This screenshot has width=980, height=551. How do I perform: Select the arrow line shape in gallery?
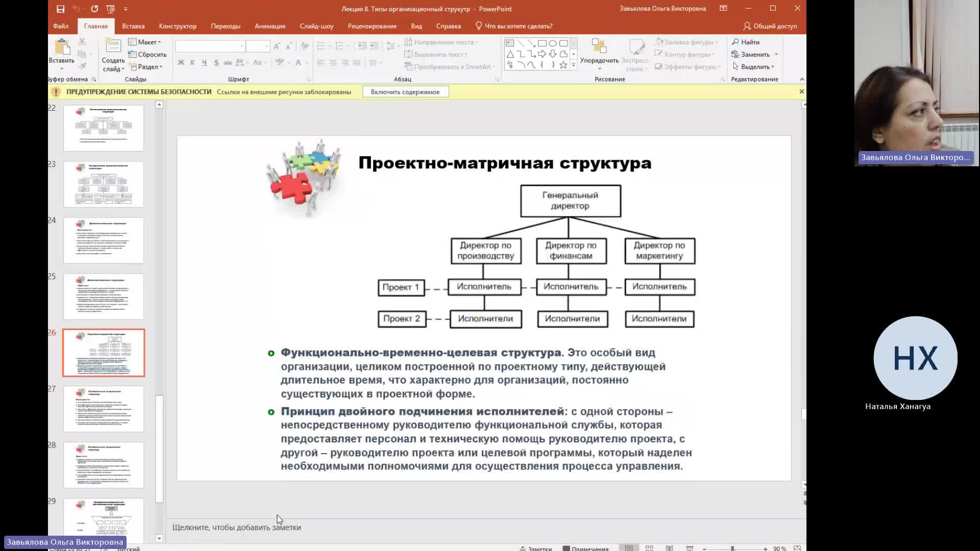(531, 43)
